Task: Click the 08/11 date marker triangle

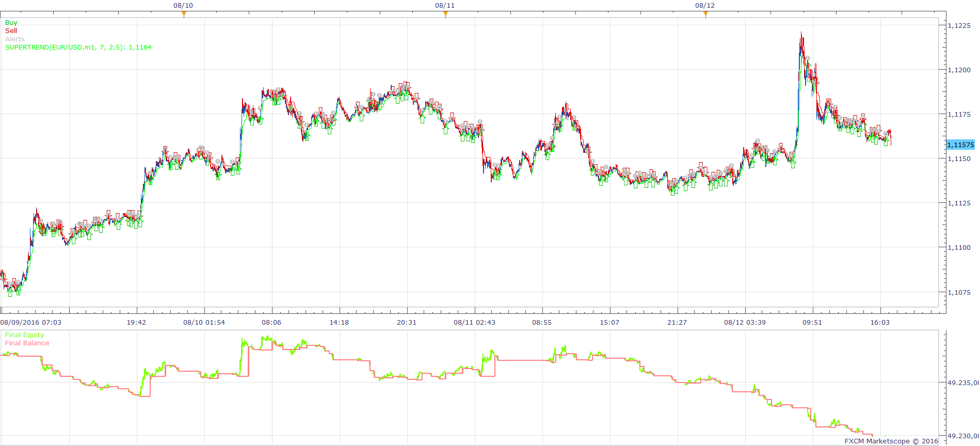Action: [445, 14]
